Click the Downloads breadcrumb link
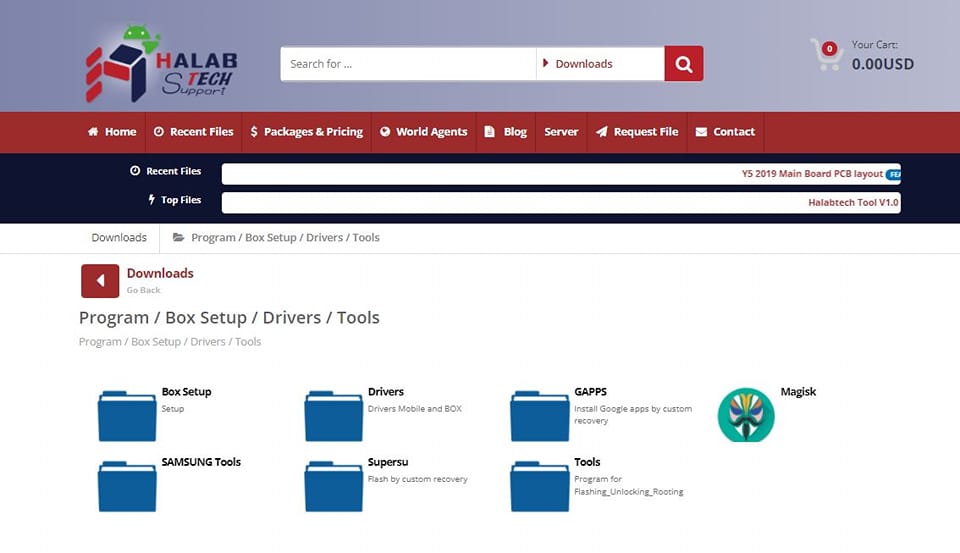This screenshot has height=553, width=960. pyautogui.click(x=119, y=238)
